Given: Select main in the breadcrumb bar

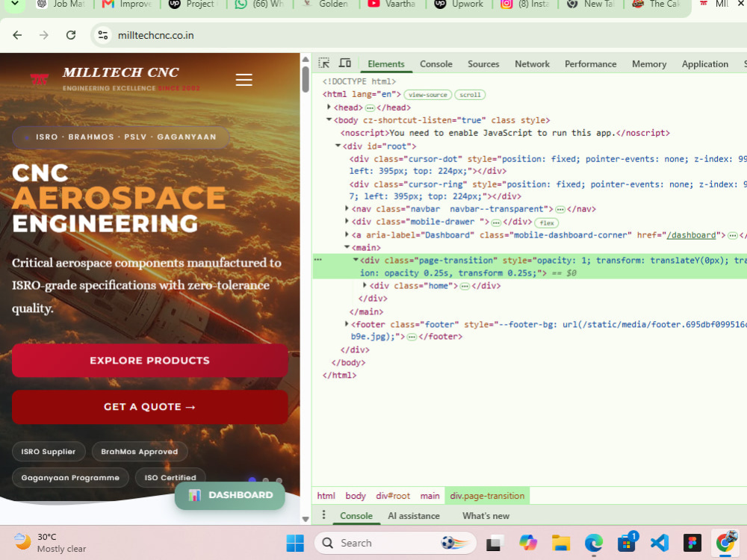Looking at the screenshot, I should (430, 496).
